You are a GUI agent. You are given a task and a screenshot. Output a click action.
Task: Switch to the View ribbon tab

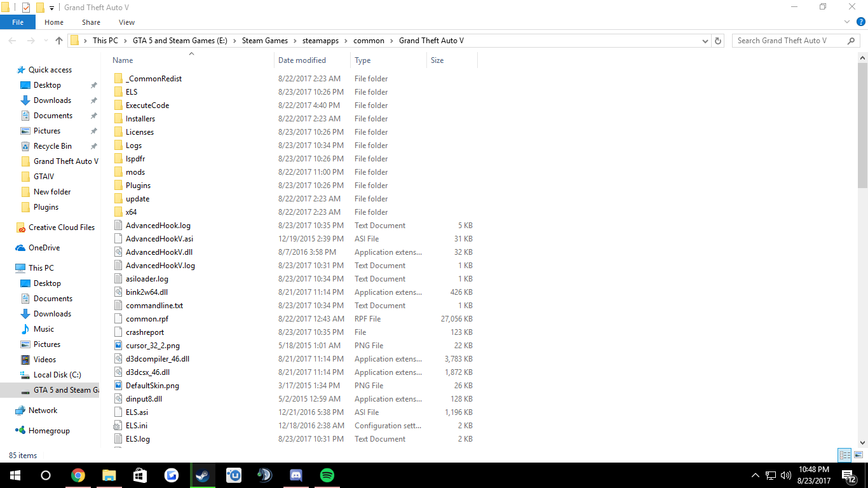click(x=126, y=22)
